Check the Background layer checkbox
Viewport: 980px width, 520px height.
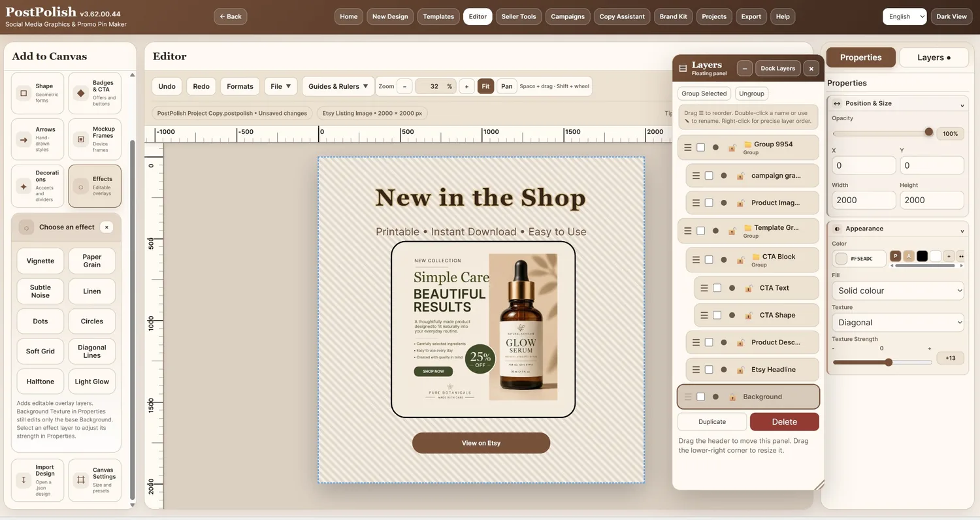click(701, 397)
